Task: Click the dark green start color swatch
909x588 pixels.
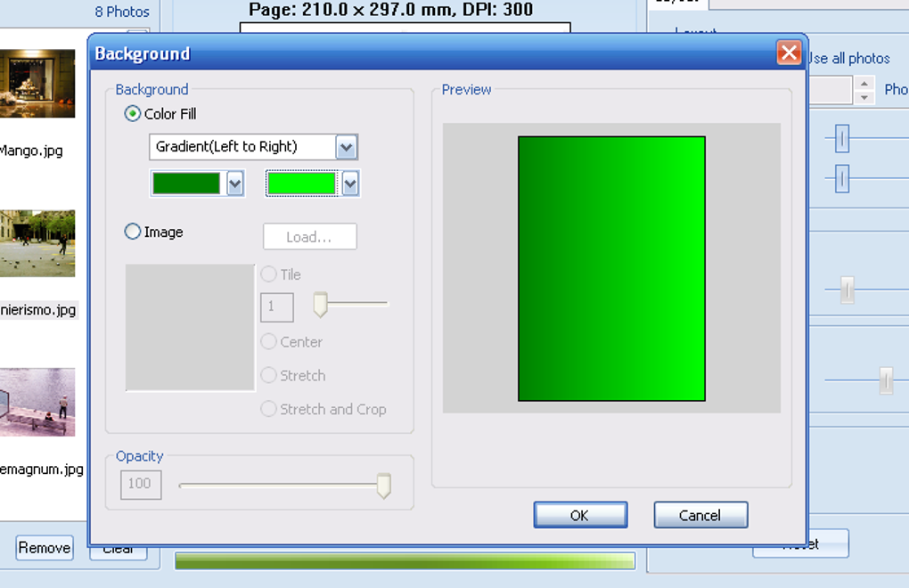Action: (186, 184)
